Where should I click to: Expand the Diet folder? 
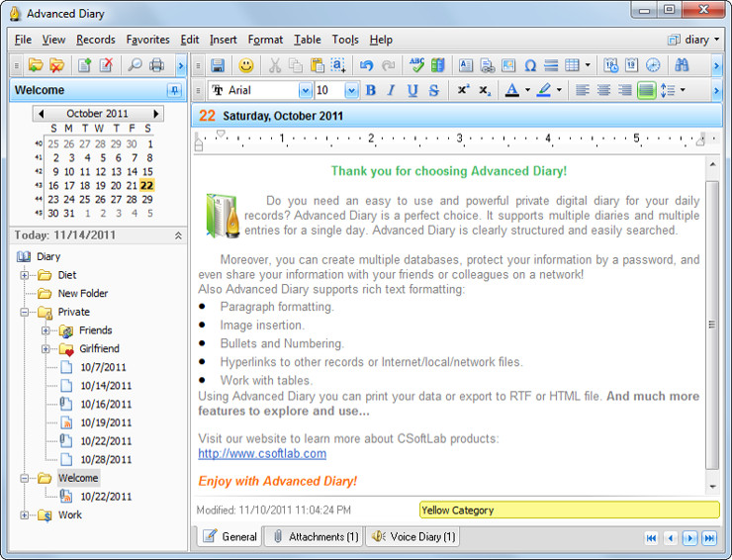[x=25, y=275]
